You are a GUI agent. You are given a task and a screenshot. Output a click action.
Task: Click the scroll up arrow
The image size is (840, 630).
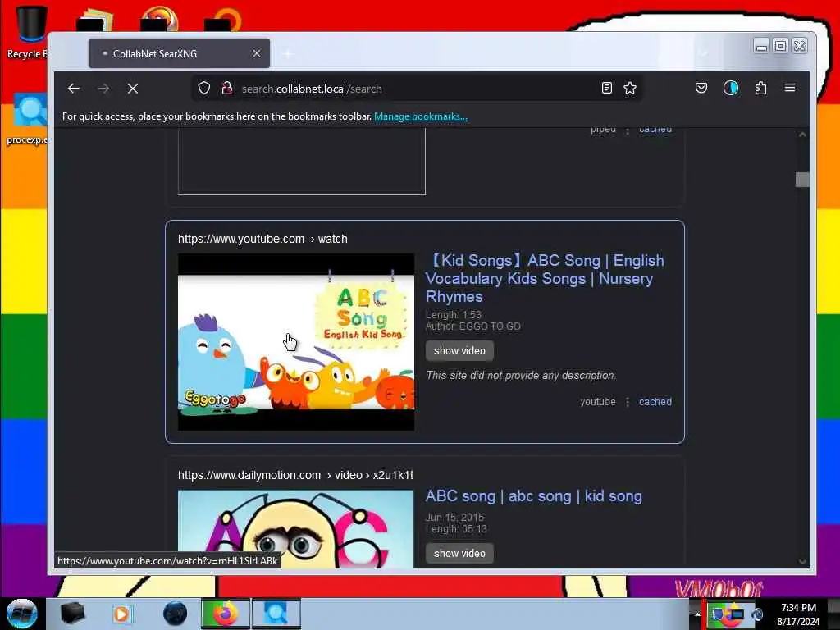click(x=802, y=135)
